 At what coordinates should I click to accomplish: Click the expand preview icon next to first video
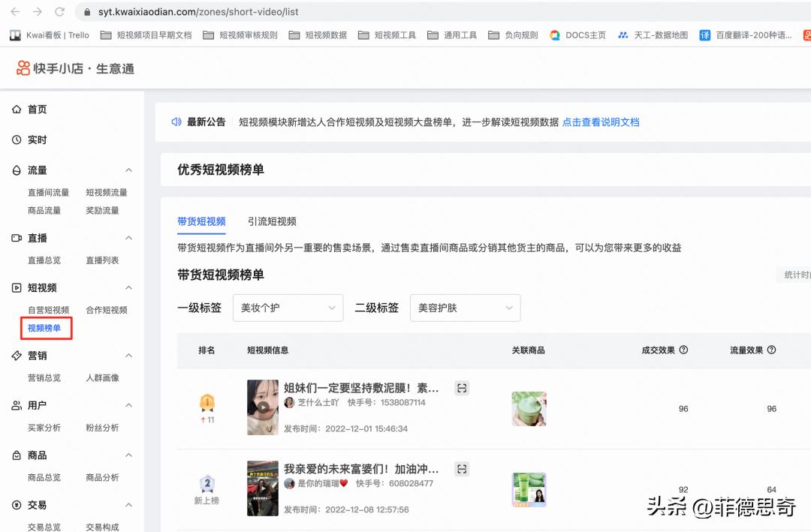tap(461, 388)
